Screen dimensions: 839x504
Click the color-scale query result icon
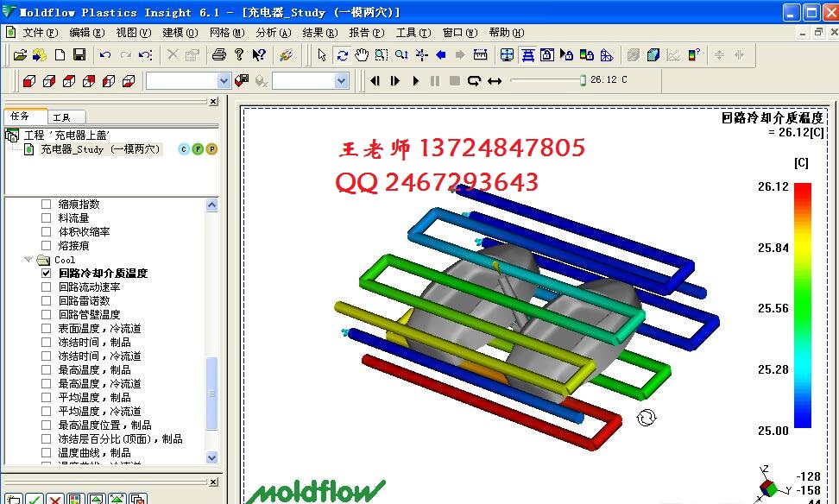click(x=694, y=54)
